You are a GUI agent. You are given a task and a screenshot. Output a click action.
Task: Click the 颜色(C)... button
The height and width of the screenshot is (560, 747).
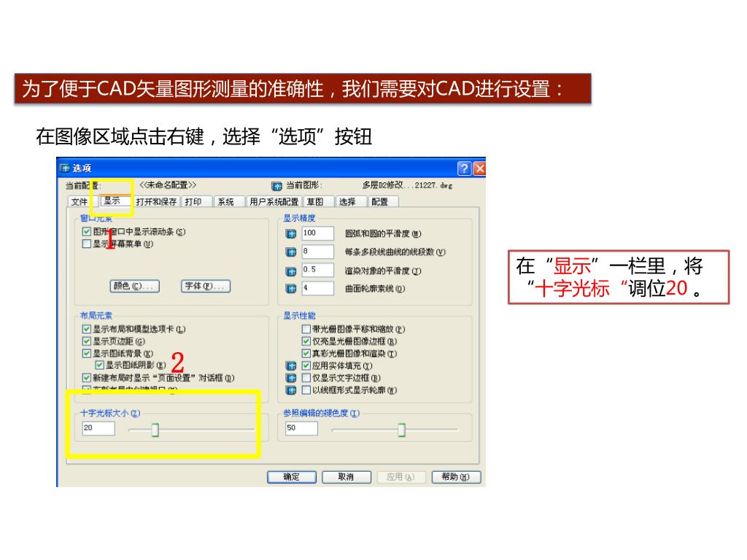(135, 286)
